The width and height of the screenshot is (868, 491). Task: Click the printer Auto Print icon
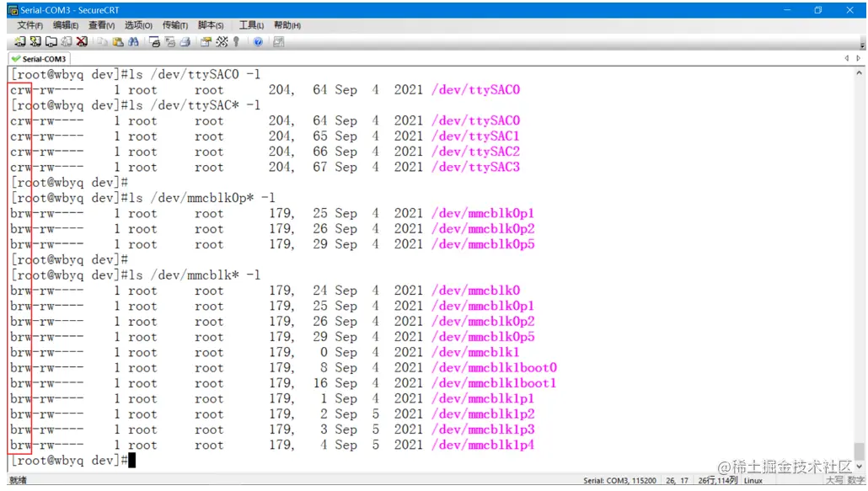185,42
